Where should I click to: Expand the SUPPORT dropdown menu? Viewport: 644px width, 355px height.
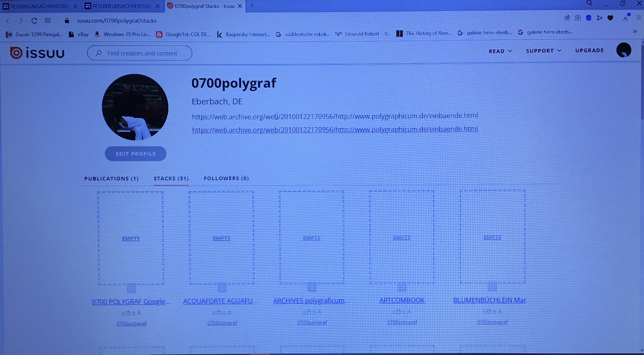(543, 51)
